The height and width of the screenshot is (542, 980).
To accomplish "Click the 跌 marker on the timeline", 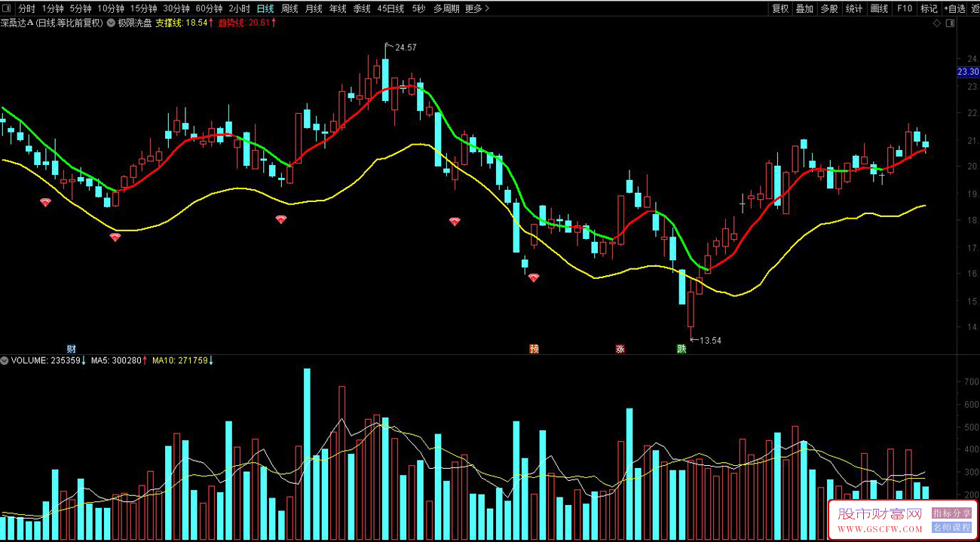I will (681, 349).
